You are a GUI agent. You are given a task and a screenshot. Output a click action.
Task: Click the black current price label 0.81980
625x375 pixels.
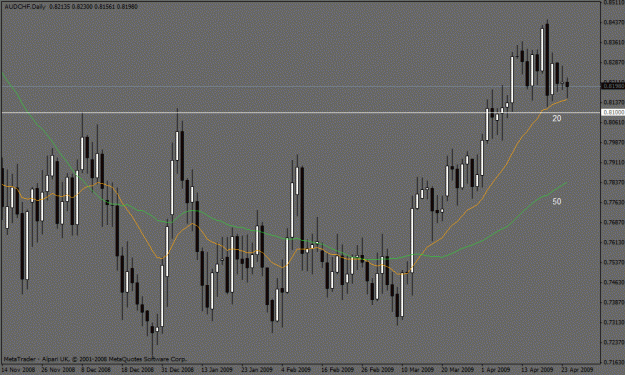tap(614, 86)
